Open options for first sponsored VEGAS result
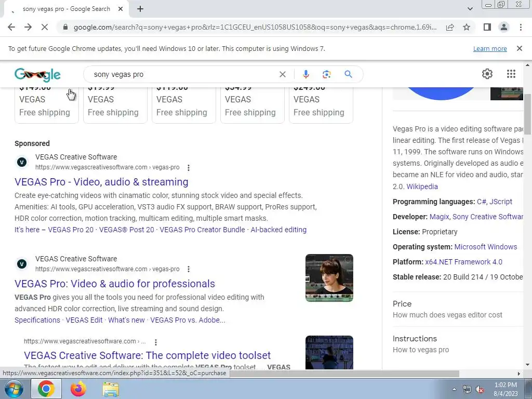 coord(188,168)
